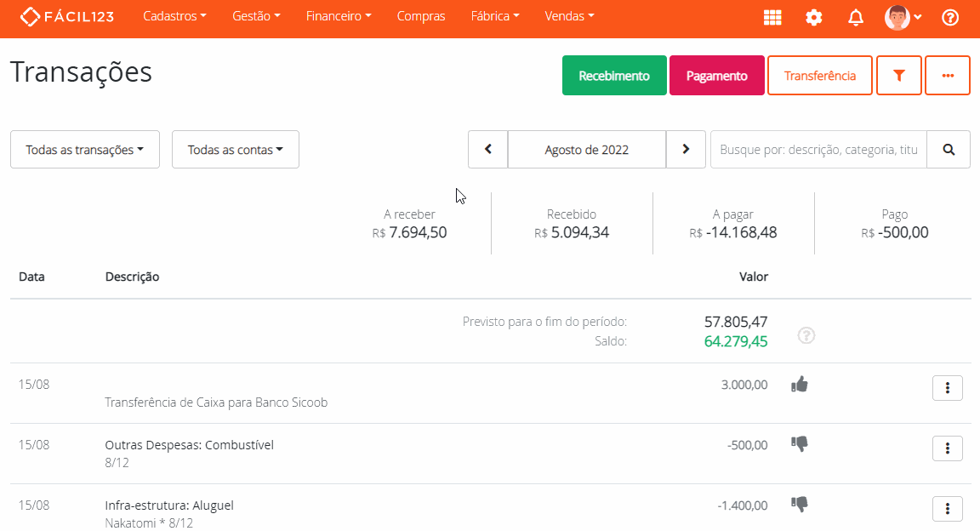Click the Pagamento button
The width and height of the screenshot is (980, 531).
(x=716, y=76)
